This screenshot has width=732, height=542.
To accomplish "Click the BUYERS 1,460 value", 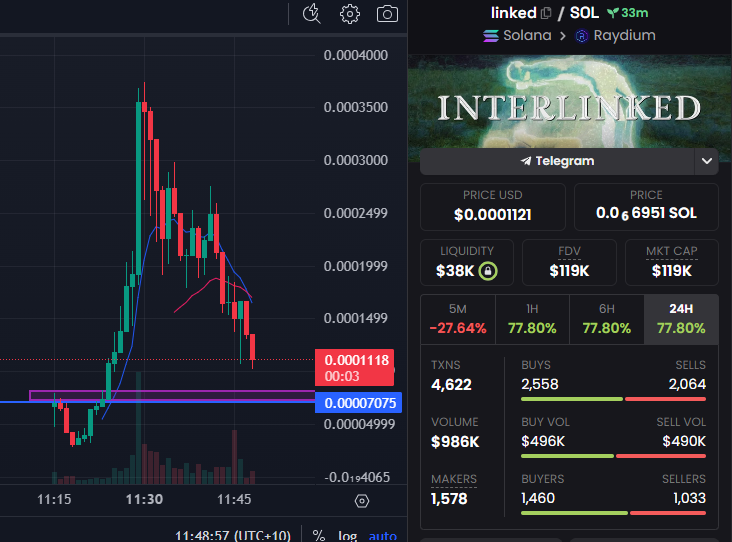I will pyautogui.click(x=538, y=498).
